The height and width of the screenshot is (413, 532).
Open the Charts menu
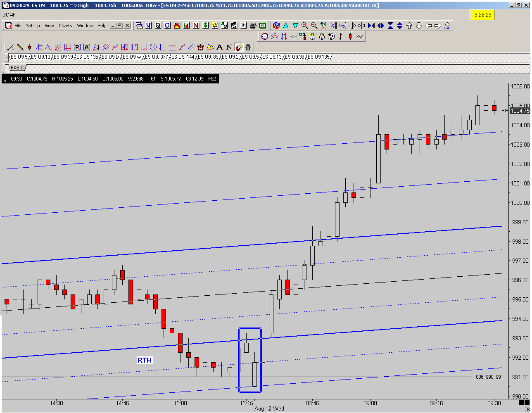[x=65, y=26]
